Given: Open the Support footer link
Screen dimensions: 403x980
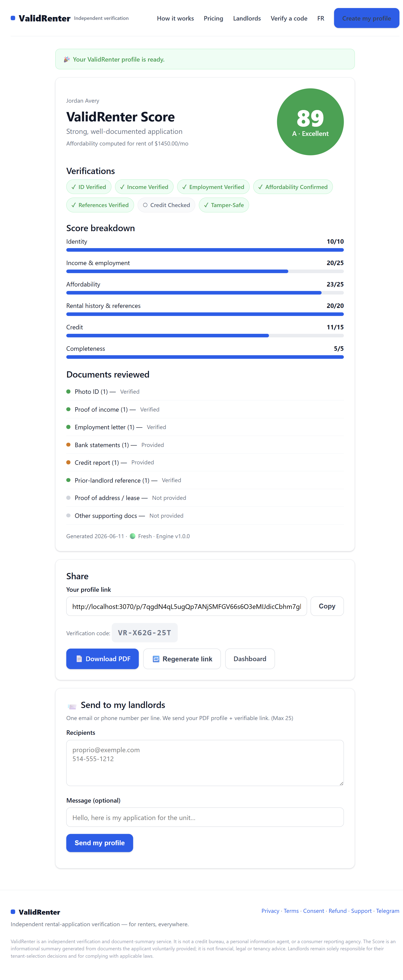Looking at the screenshot, I should tap(361, 911).
